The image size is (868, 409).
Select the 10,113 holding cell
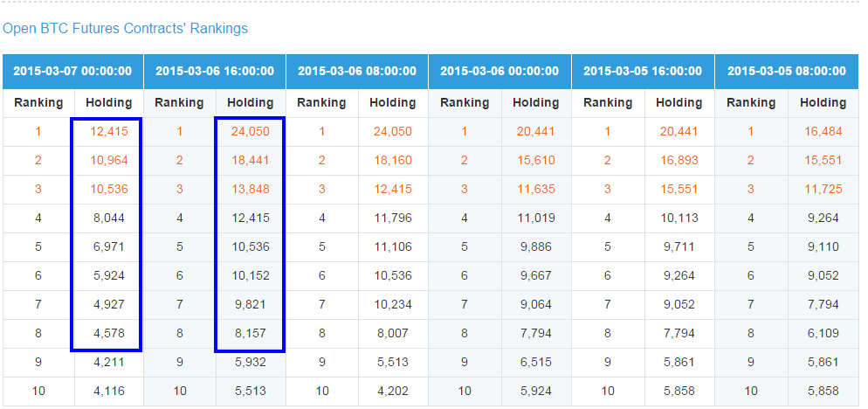click(679, 218)
